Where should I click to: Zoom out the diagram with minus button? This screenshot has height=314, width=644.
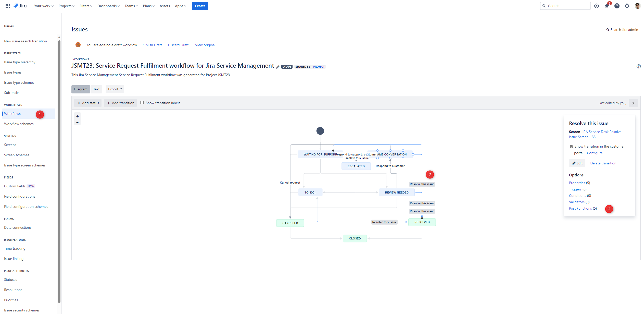(x=78, y=123)
